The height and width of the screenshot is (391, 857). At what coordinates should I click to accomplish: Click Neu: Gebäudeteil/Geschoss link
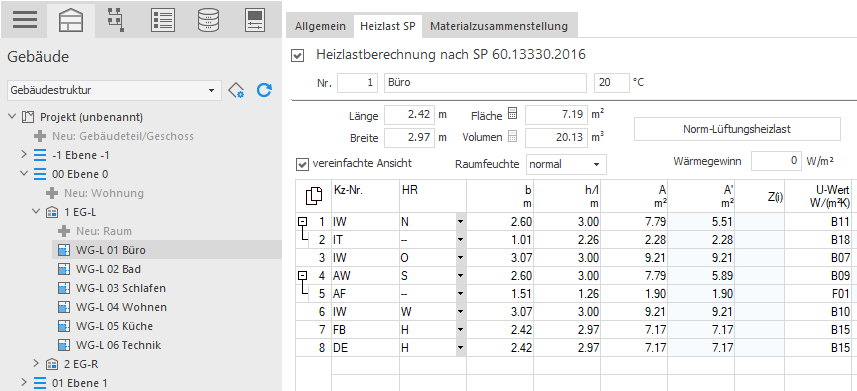(123, 136)
